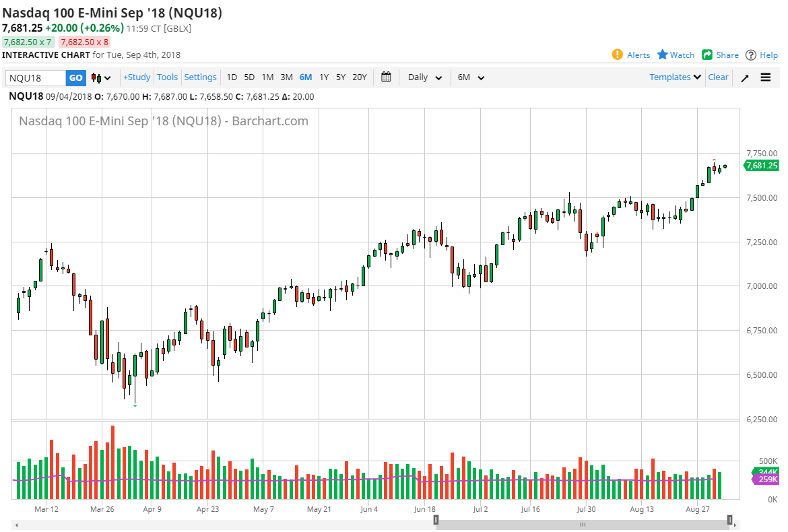The height and width of the screenshot is (532, 788).
Task: Click the fullscreen arrow icon
Action: [x=744, y=78]
